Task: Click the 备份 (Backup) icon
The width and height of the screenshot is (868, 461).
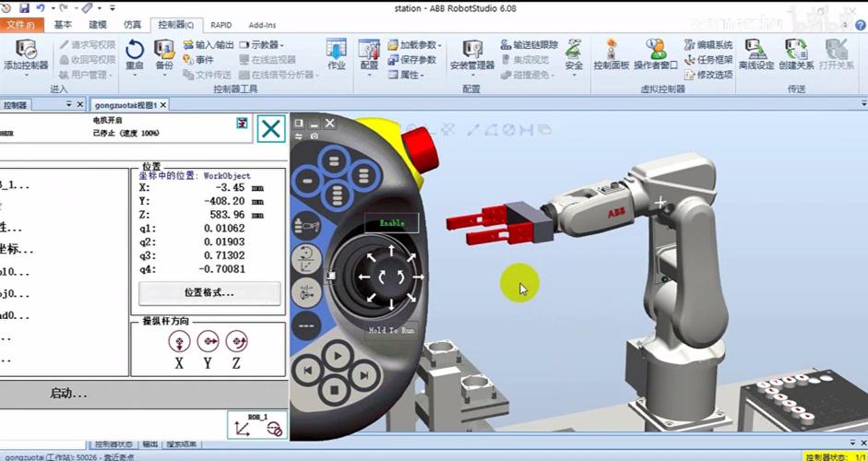Action: [164, 50]
